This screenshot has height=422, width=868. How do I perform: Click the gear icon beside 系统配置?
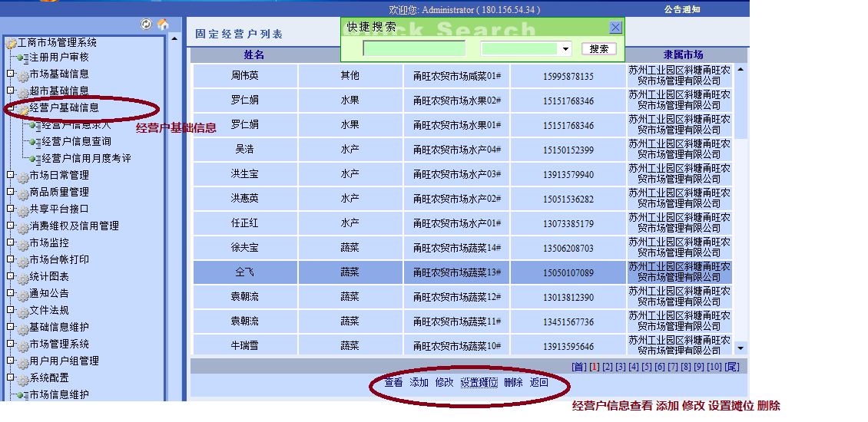click(x=23, y=381)
